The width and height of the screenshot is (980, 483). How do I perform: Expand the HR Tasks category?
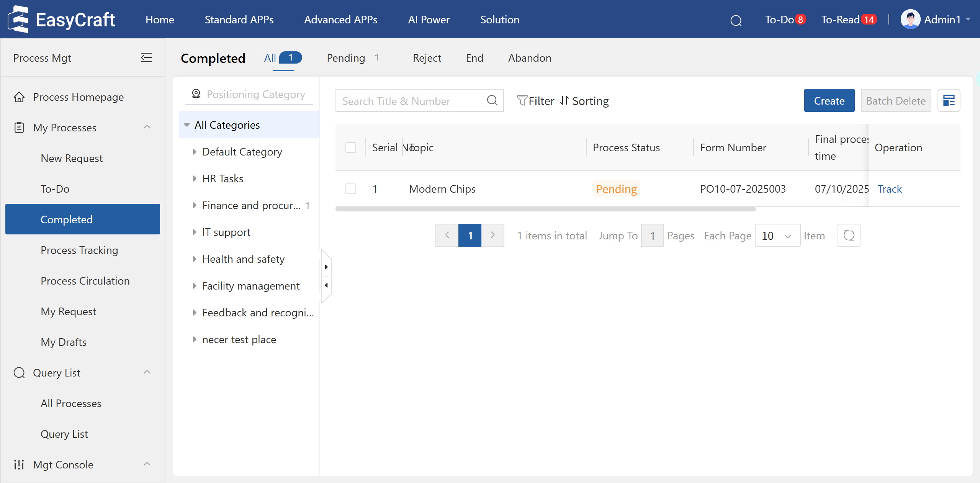[195, 178]
